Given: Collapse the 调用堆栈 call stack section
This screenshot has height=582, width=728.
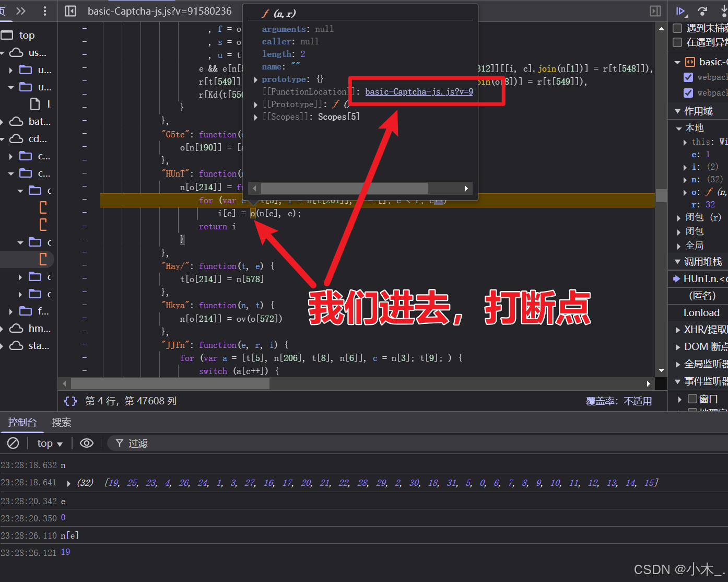Looking at the screenshot, I should pyautogui.click(x=678, y=261).
